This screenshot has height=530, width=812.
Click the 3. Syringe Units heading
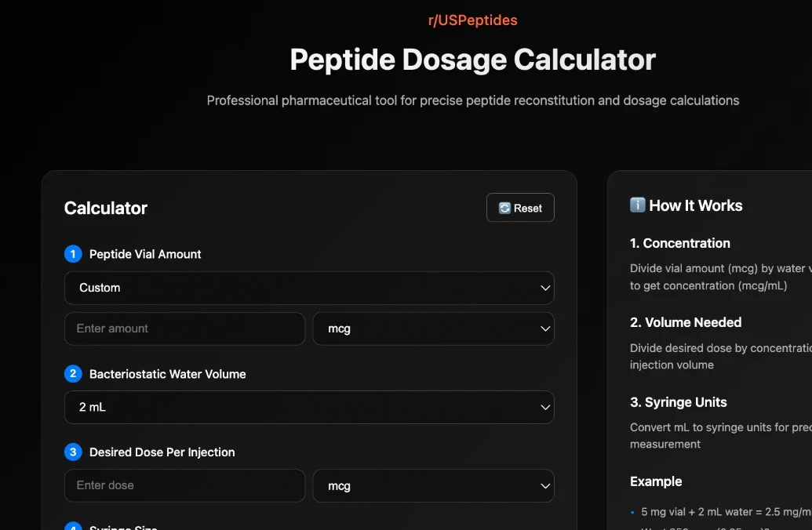coord(678,402)
